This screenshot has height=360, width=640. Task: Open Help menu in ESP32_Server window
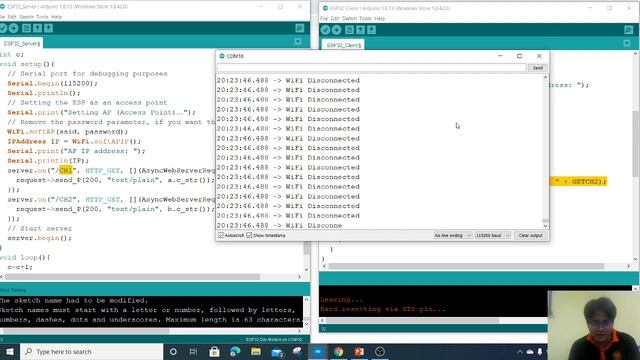(x=57, y=17)
